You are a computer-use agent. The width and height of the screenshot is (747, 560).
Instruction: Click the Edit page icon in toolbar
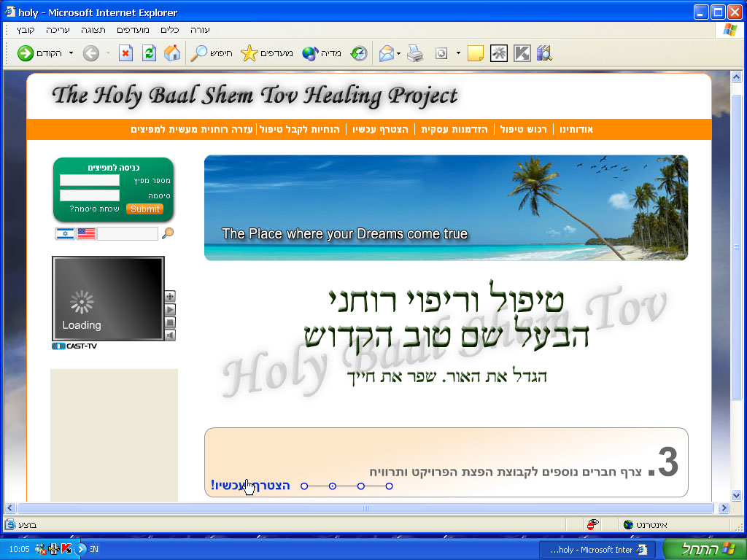(x=441, y=53)
